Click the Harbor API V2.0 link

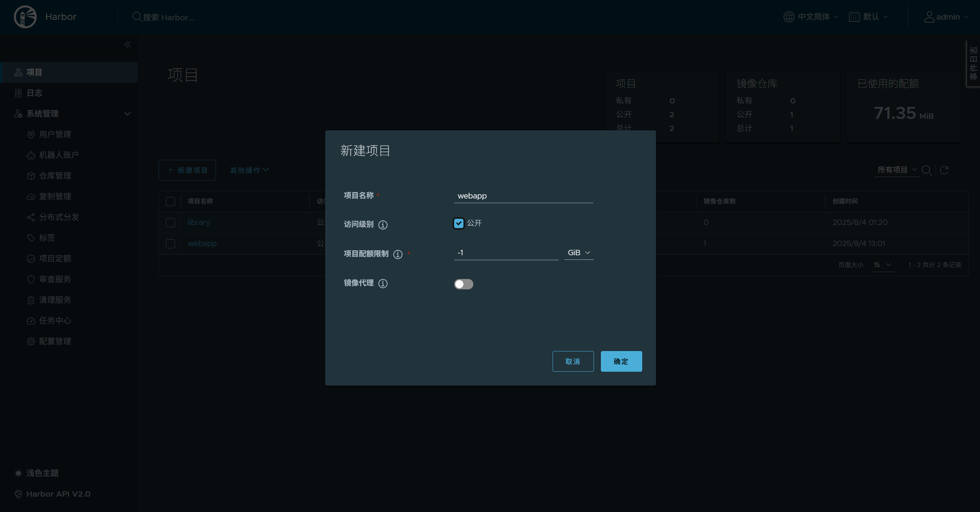(58, 494)
